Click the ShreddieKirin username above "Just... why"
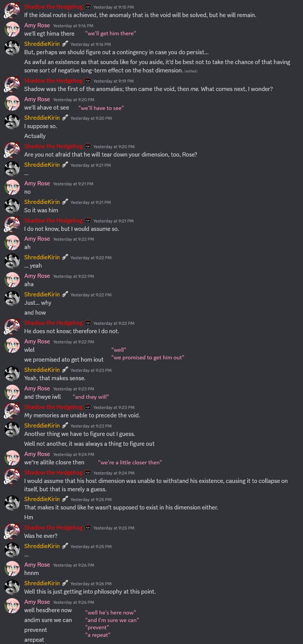This screenshot has height=644, width=303. [42, 294]
